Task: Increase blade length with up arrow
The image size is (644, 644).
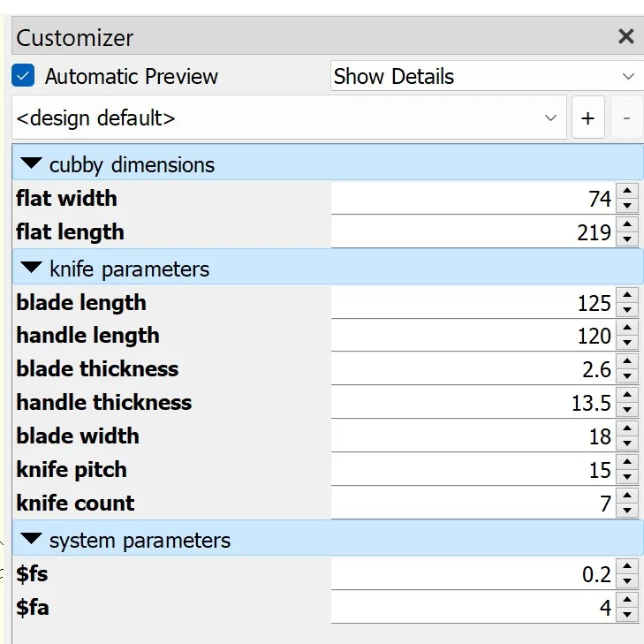Action: coord(627,296)
